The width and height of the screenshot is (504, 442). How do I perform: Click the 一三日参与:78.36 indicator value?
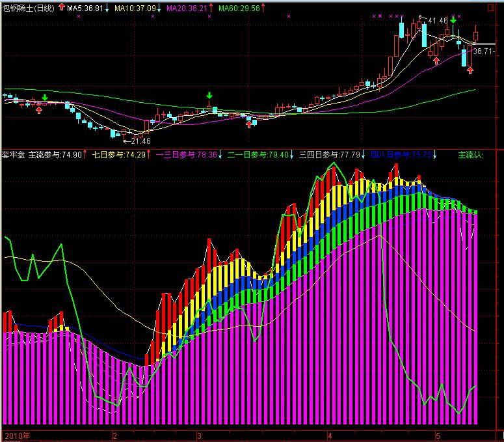(x=187, y=155)
